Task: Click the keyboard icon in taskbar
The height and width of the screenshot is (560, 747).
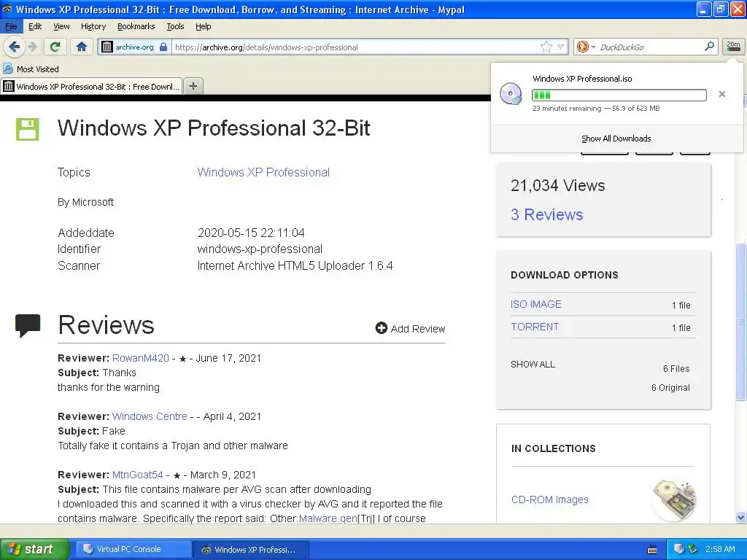Action: 652,550
